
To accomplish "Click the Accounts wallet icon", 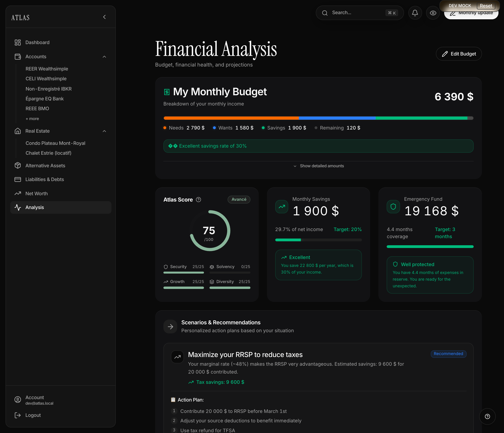I will pos(18,57).
